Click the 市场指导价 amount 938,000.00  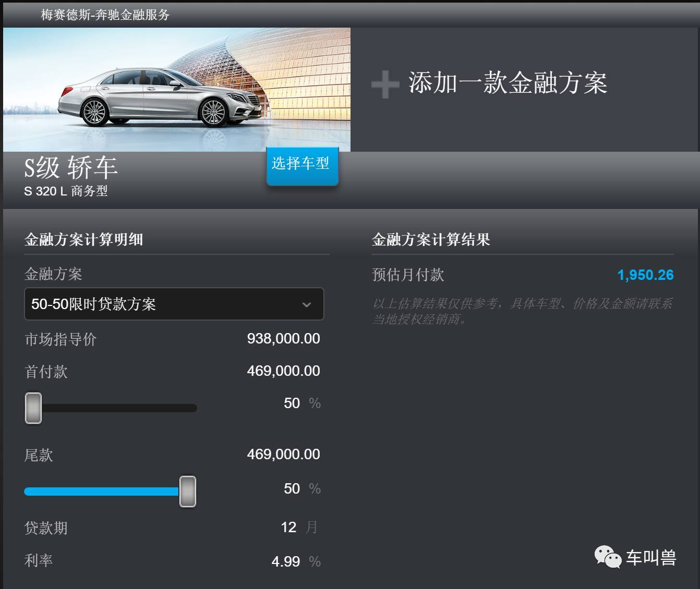(x=283, y=339)
